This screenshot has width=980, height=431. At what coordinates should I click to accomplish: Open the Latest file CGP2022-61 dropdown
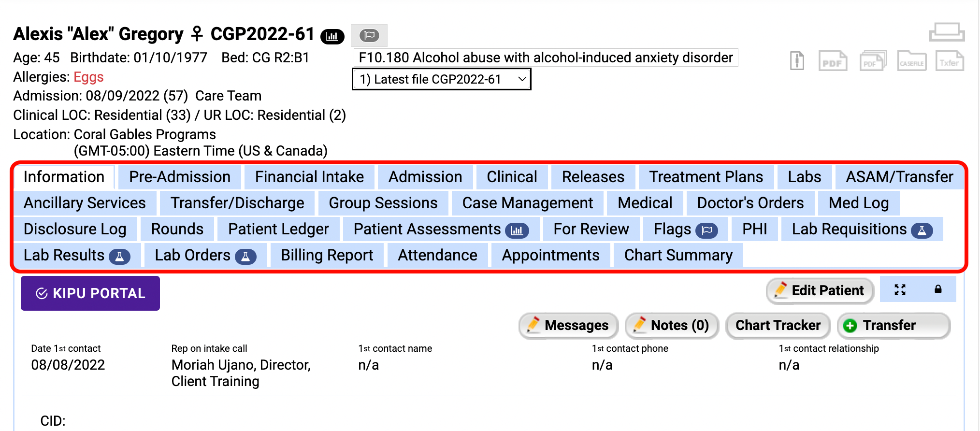[x=441, y=79]
